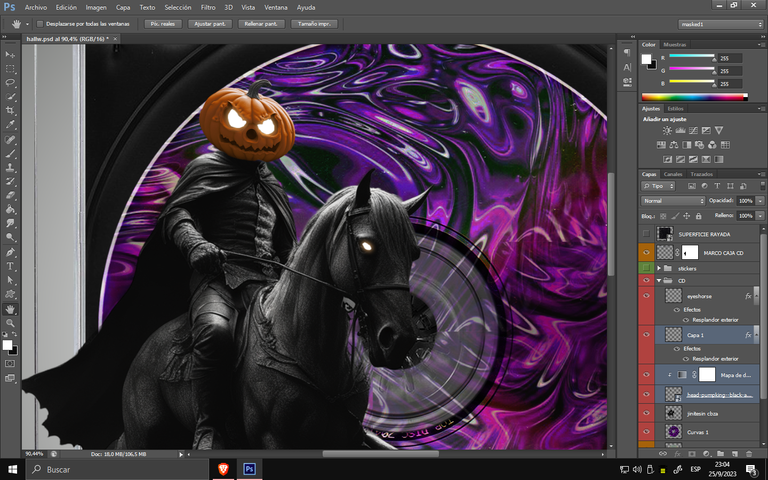Check 'Desplazarse por todas las ventanas'
The image size is (768, 480).
click(40, 24)
